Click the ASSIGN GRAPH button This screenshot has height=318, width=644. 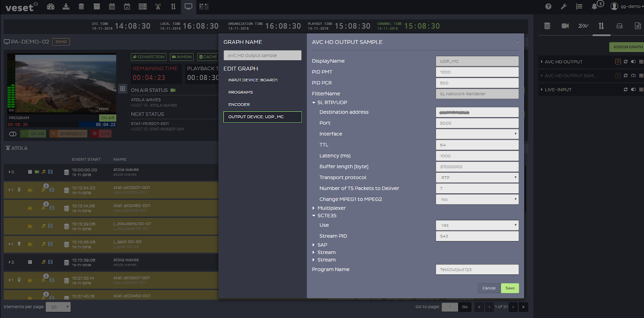pyautogui.click(x=627, y=47)
